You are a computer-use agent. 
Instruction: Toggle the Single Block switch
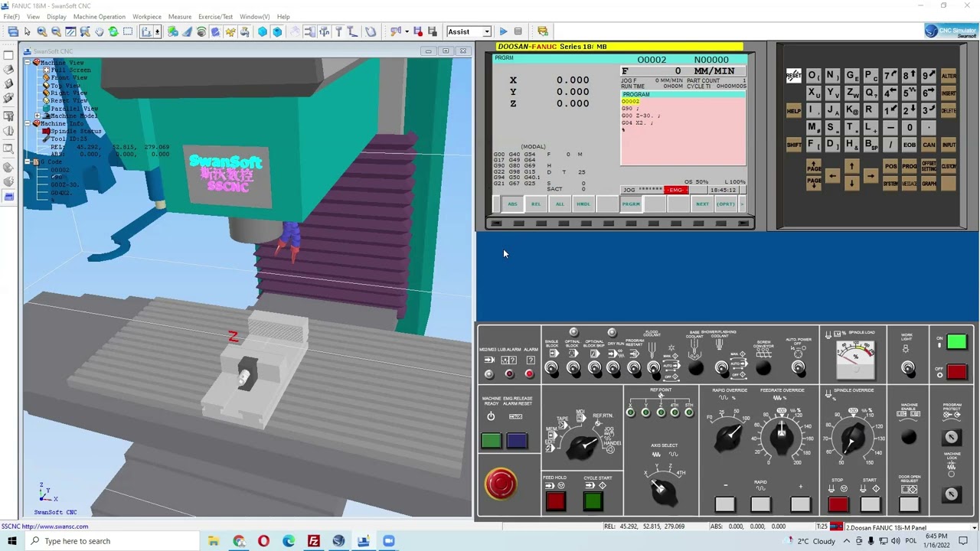[551, 369]
